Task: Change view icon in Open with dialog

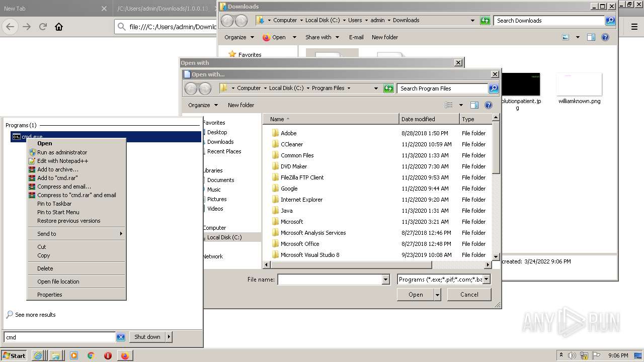Action: click(x=449, y=105)
